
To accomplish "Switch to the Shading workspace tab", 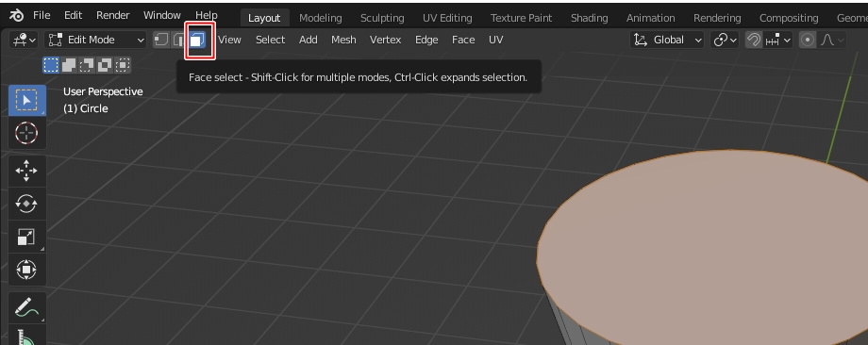I will pyautogui.click(x=589, y=18).
